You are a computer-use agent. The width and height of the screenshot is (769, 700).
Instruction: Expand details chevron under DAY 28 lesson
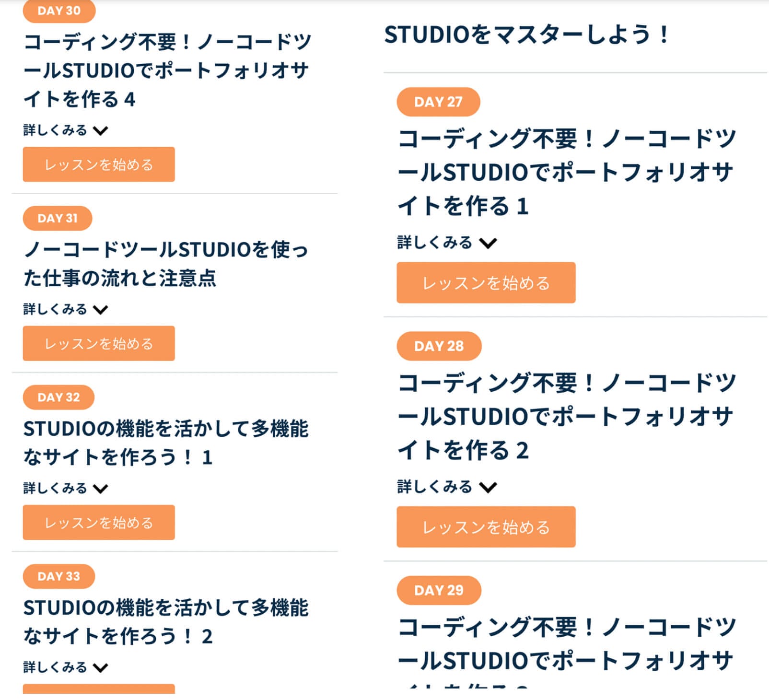tap(488, 487)
